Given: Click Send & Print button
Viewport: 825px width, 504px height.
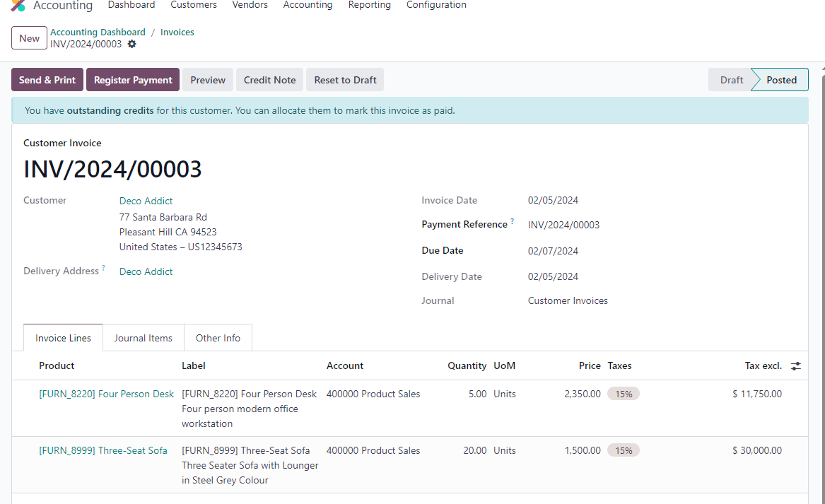Looking at the screenshot, I should click(x=47, y=80).
